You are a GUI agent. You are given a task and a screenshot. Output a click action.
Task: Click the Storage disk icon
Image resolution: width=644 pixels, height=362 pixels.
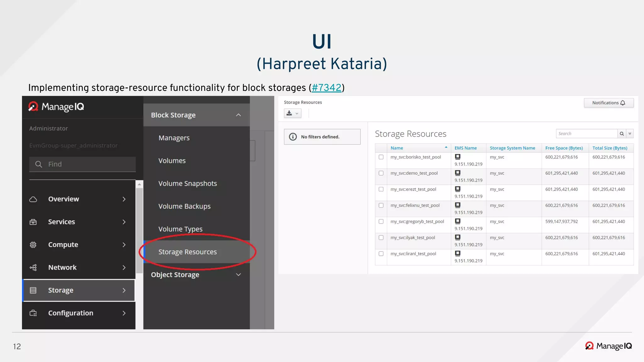[x=33, y=290]
